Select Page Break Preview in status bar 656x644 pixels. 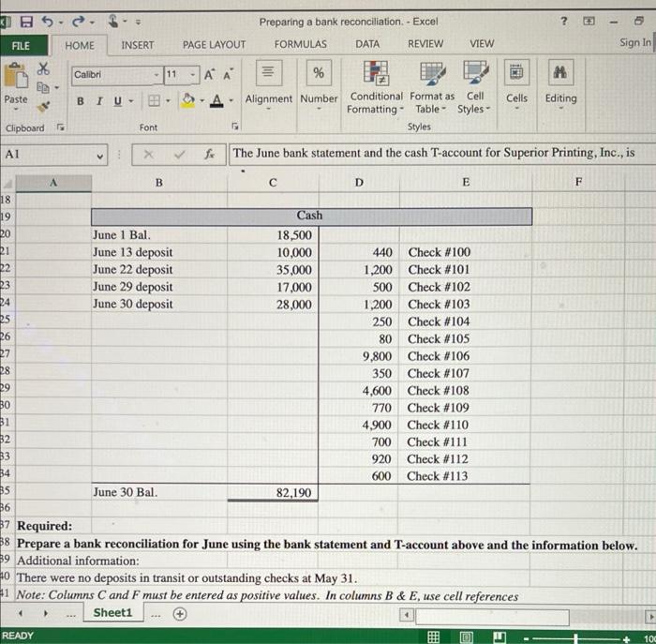[499, 637]
